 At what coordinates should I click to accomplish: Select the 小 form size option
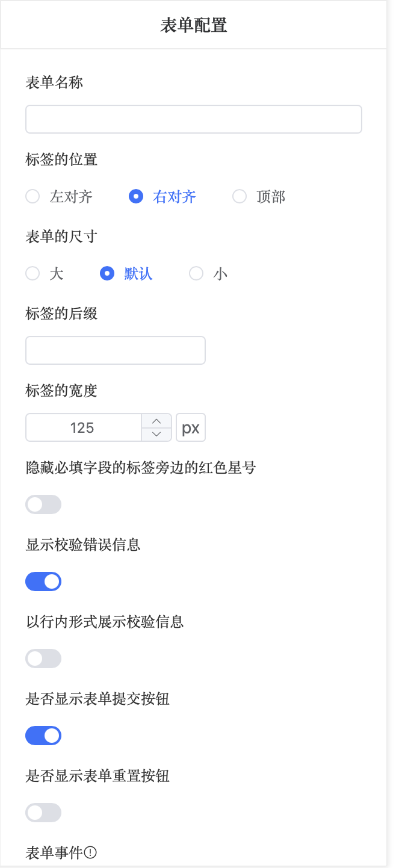pyautogui.click(x=196, y=273)
